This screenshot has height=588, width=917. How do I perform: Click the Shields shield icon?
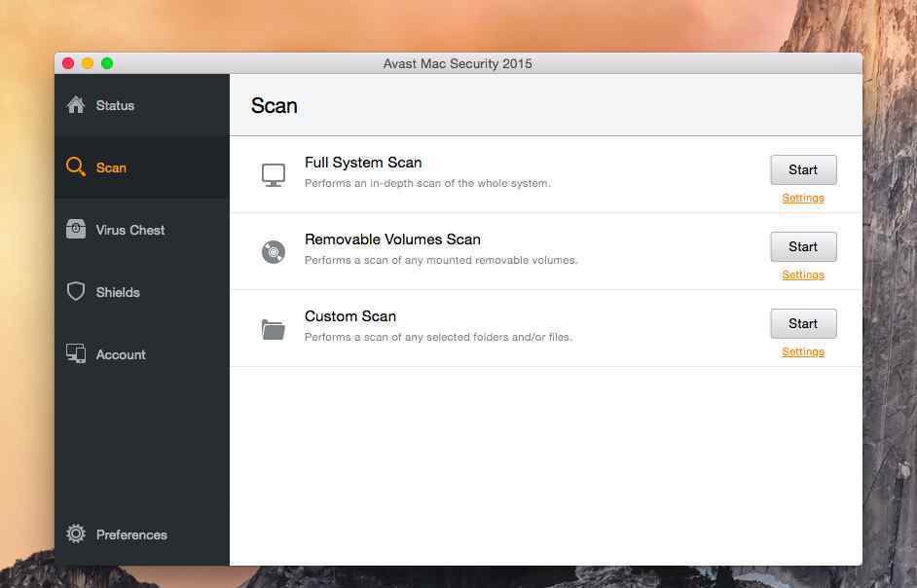coord(75,291)
